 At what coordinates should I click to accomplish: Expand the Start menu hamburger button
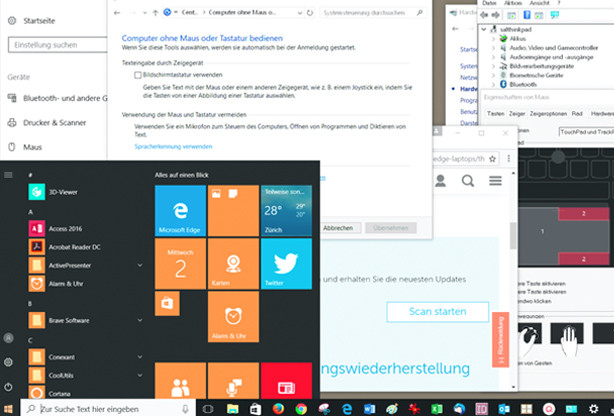click(x=8, y=175)
